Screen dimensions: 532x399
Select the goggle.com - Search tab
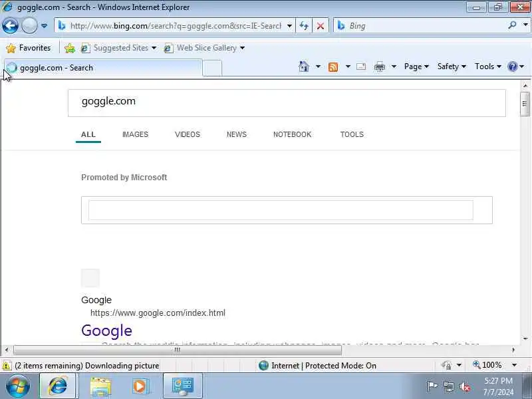click(x=102, y=68)
